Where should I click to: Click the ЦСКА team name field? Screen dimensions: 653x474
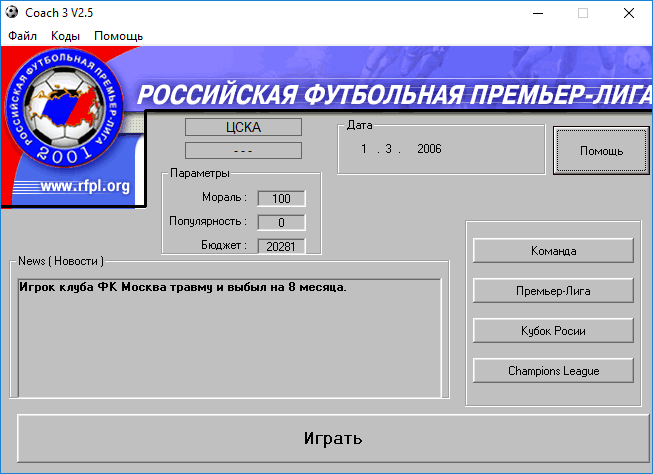[x=243, y=127]
